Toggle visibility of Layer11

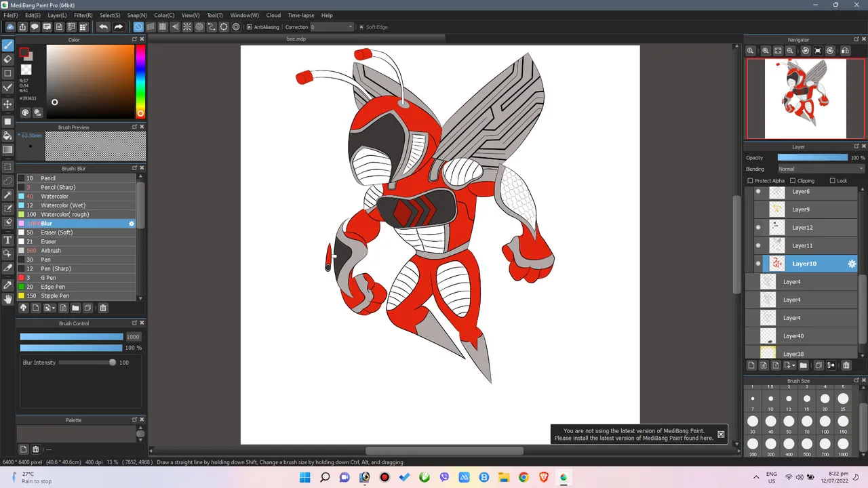tap(758, 245)
